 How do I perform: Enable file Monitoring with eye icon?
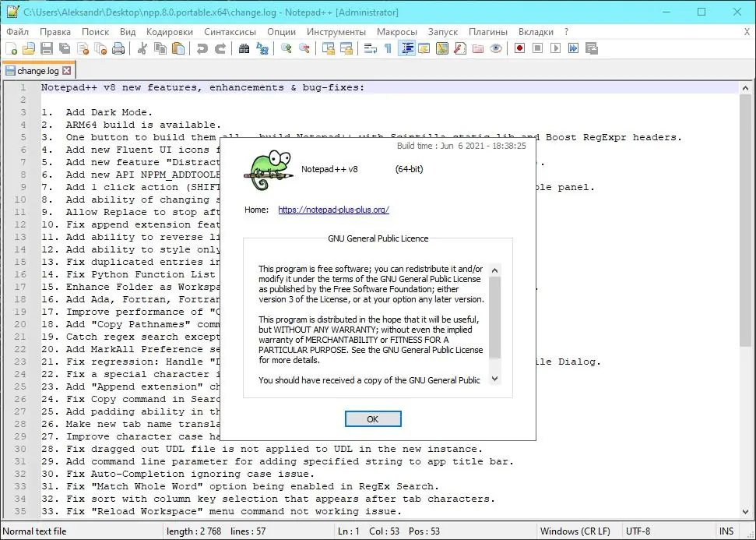point(496,48)
